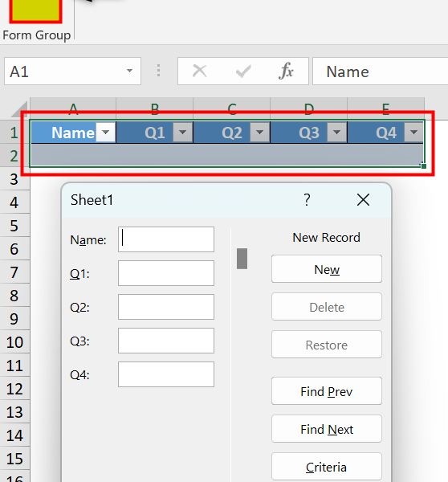The width and height of the screenshot is (448, 482).
Task: Open the Form Group yellow Form icon
Action: tap(35, 10)
